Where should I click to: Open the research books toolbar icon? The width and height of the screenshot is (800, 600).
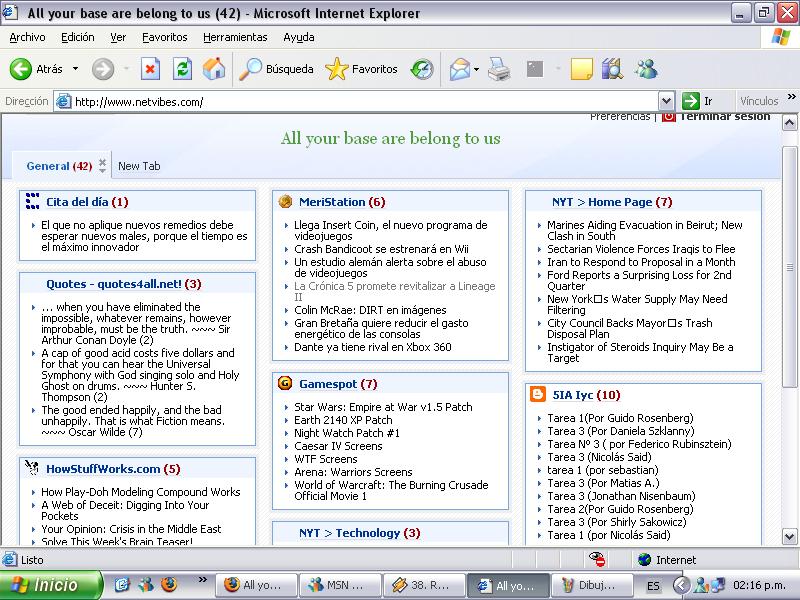pyautogui.click(x=612, y=69)
